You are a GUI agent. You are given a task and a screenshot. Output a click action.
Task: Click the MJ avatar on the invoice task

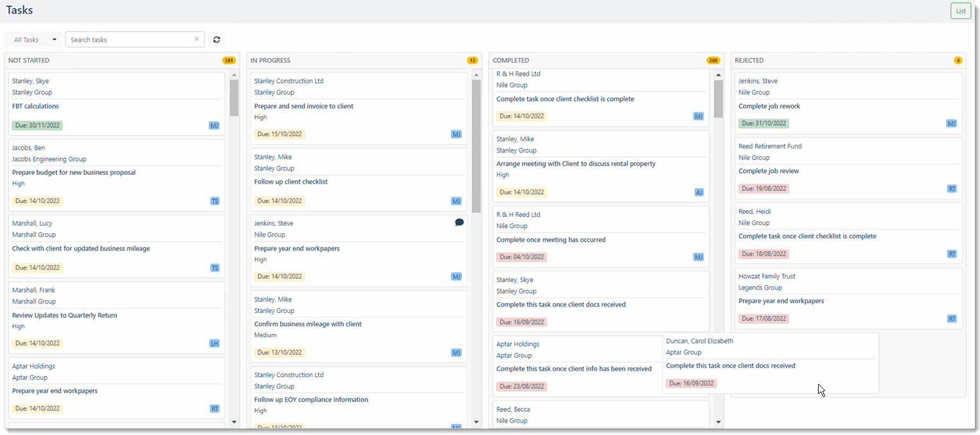coord(456,134)
